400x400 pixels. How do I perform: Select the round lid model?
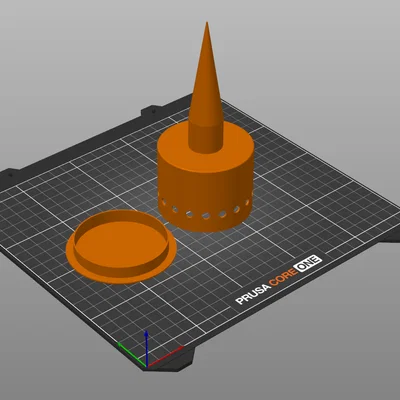point(121,247)
